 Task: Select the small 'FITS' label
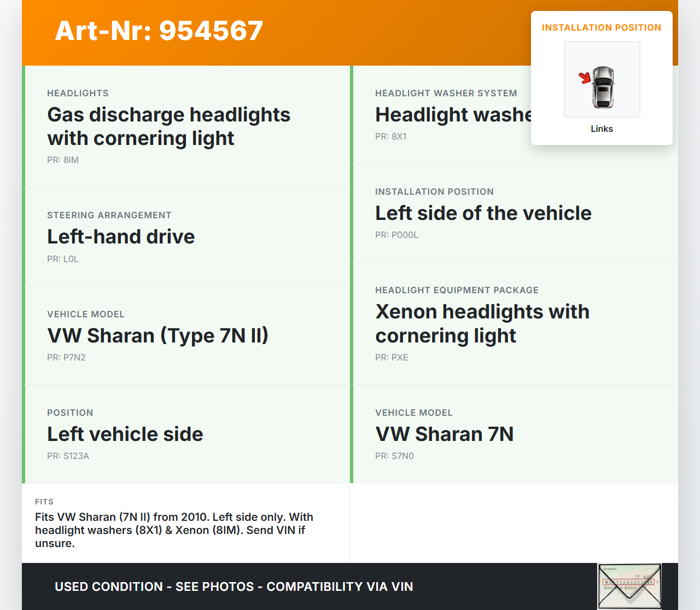click(44, 502)
